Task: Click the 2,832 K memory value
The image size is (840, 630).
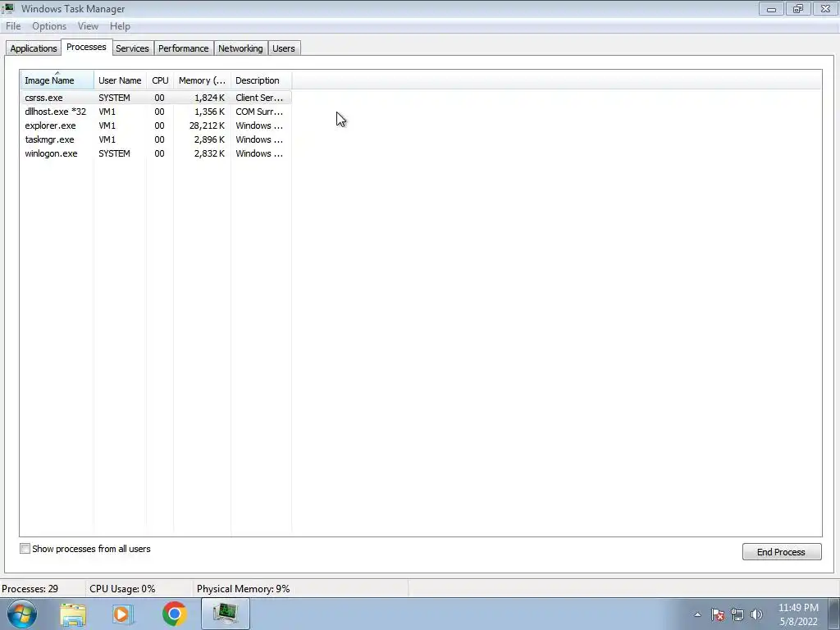Action: pos(209,153)
